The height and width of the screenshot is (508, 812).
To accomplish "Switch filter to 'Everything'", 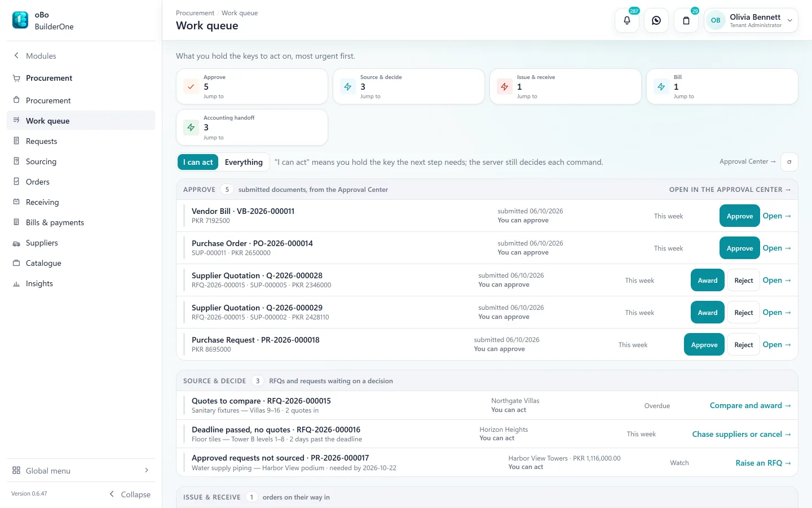I will coord(244,162).
